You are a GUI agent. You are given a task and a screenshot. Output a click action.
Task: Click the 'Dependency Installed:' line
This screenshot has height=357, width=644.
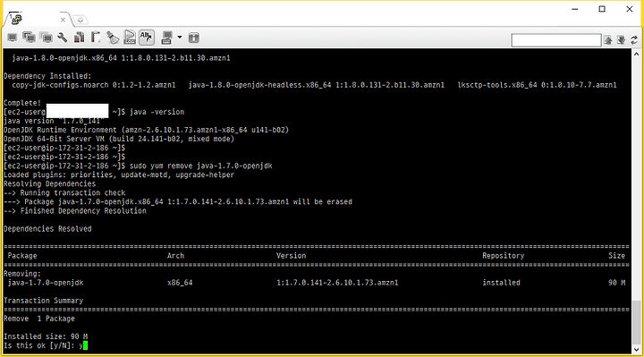point(47,76)
